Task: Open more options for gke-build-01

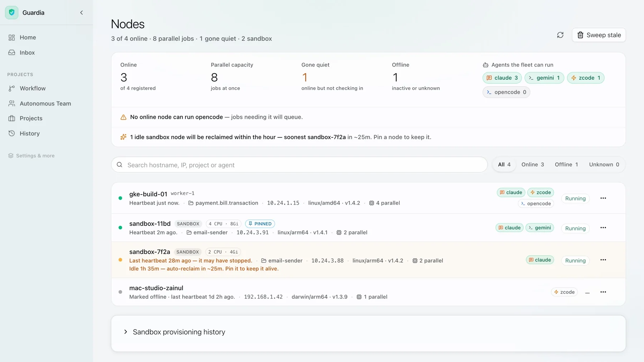Action: click(603, 198)
